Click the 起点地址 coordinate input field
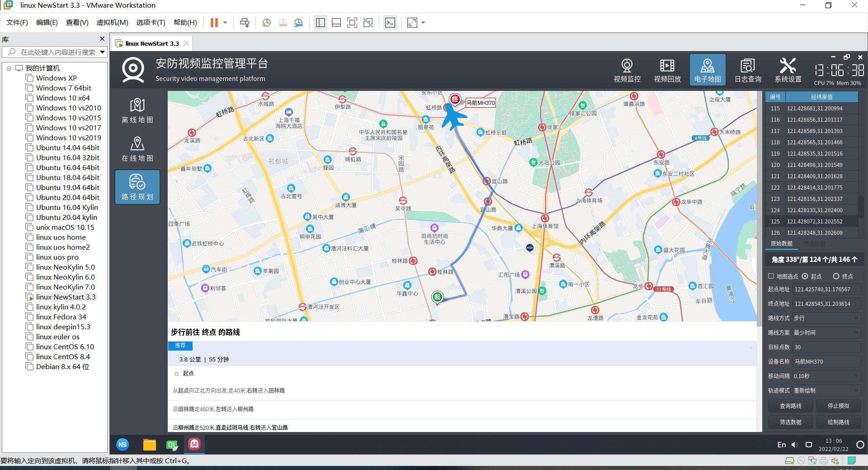Image resolution: width=868 pixels, height=470 pixels. pos(826,289)
